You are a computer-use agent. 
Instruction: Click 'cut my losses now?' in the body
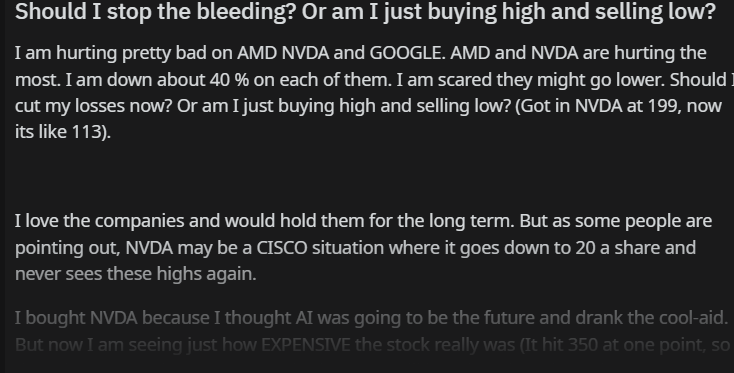point(94,106)
